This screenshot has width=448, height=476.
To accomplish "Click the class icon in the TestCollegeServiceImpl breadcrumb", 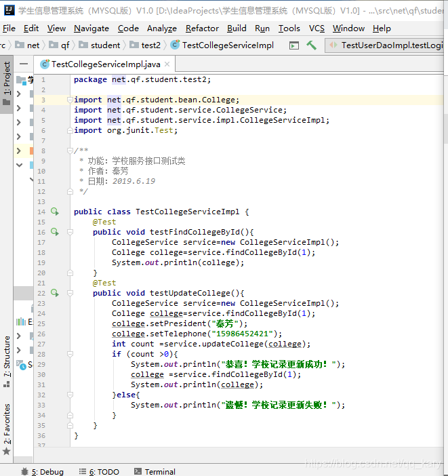I will click(x=175, y=45).
